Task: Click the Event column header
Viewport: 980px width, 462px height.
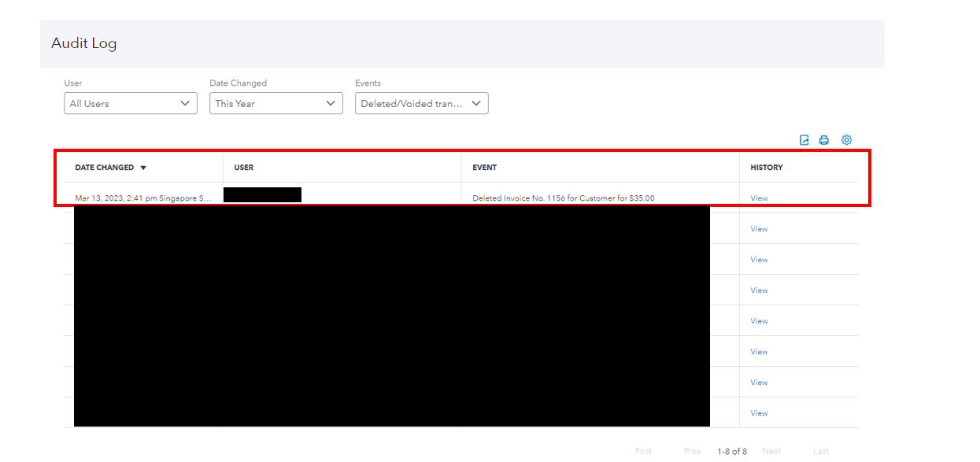Action: tap(485, 168)
